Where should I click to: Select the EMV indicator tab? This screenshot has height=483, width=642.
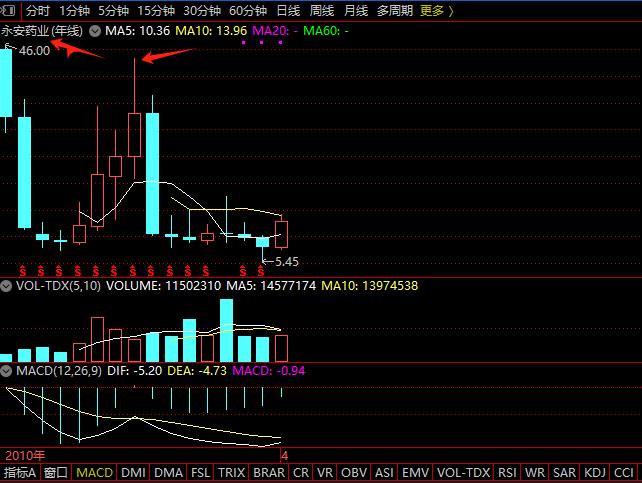416,473
